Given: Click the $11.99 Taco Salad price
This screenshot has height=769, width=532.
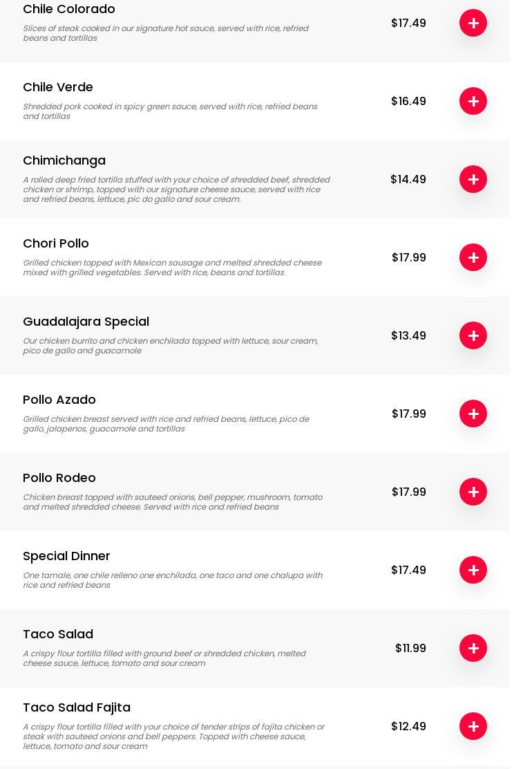Looking at the screenshot, I should tap(410, 648).
